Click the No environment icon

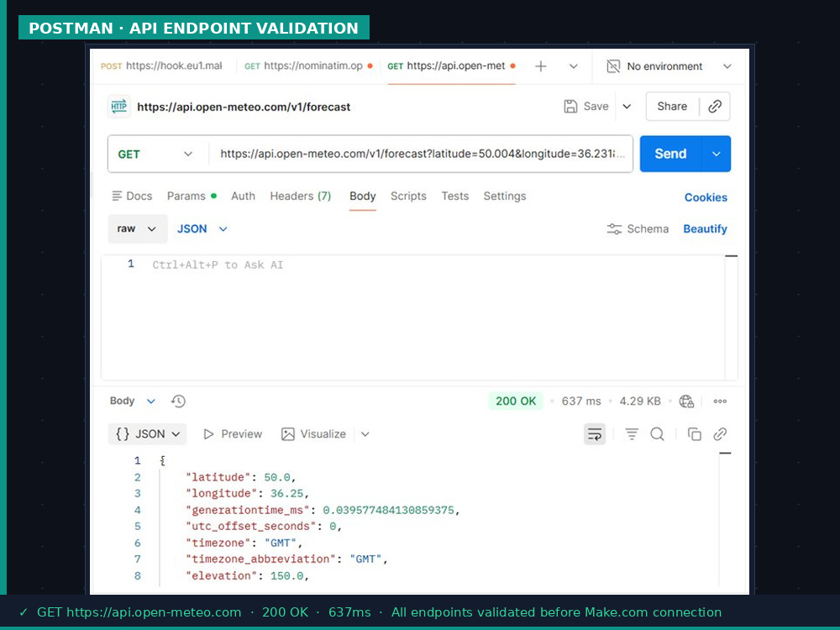613,66
